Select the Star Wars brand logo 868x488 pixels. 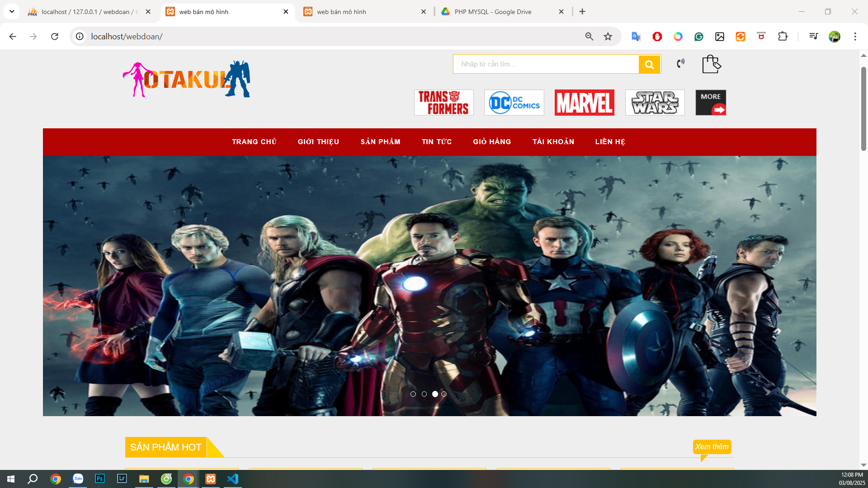655,103
